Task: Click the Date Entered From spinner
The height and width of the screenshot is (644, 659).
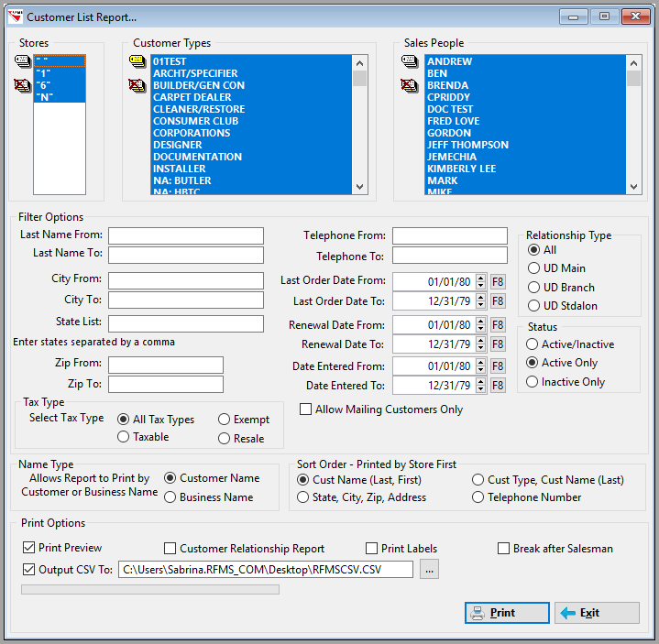Action: point(481,366)
